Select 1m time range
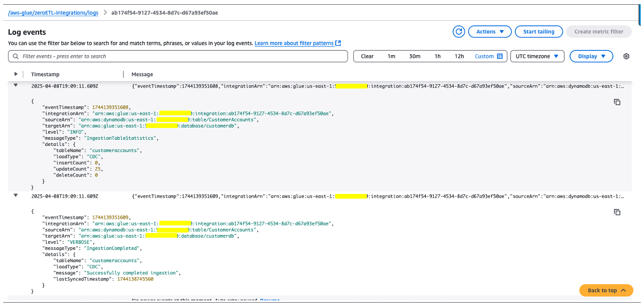644x305 pixels. coord(391,56)
